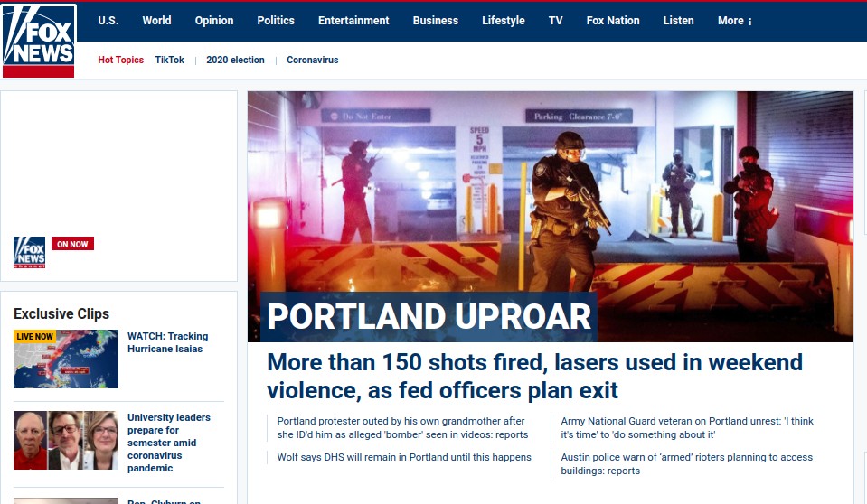Click the red ON NOW badge

(73, 244)
